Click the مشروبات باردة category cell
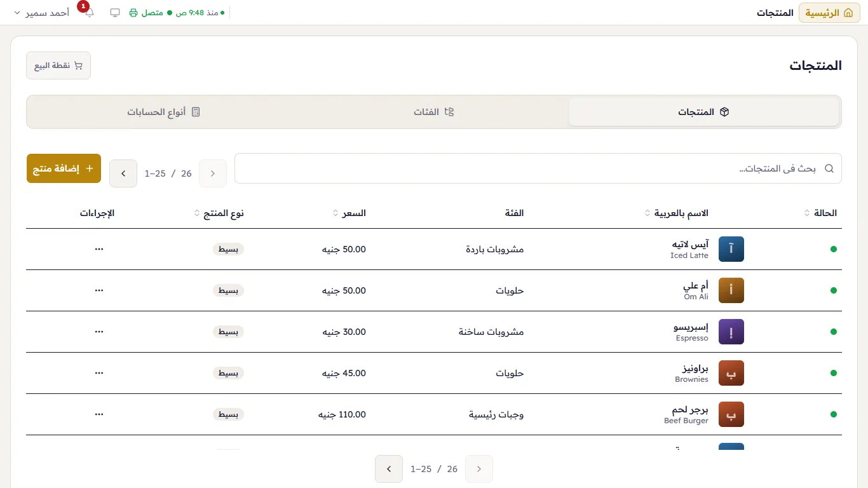Image resolution: width=868 pixels, height=488 pixels. coord(495,249)
